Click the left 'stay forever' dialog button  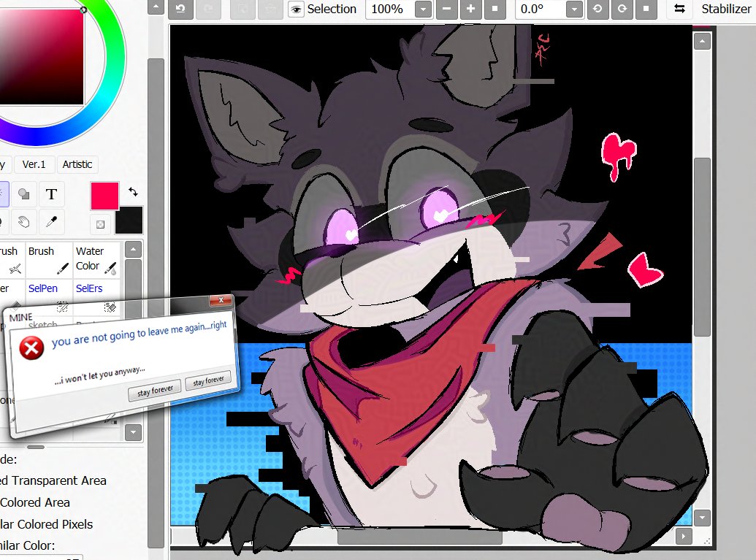[x=155, y=390]
